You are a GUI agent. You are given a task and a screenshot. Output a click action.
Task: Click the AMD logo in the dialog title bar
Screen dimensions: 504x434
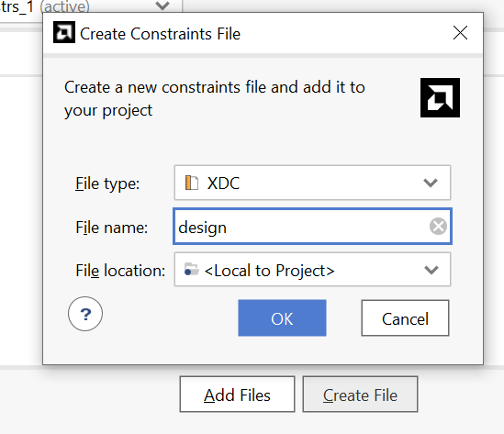(64, 32)
